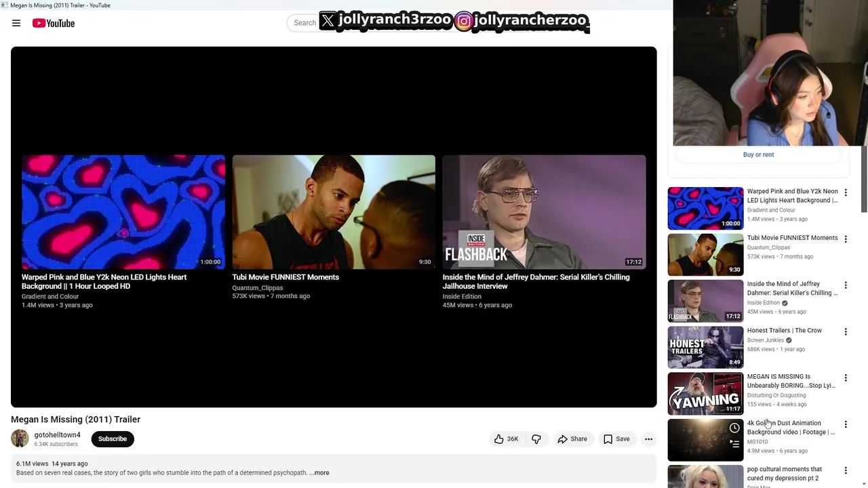
Task: Open sidebar thumbnail MEGAN IS MISSING Is Unbearably BORING
Action: tap(705, 393)
